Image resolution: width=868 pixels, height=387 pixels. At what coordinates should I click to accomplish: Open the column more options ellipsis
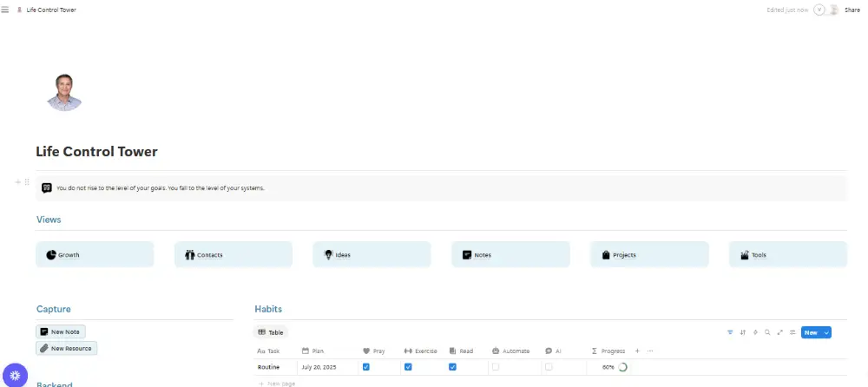click(650, 351)
